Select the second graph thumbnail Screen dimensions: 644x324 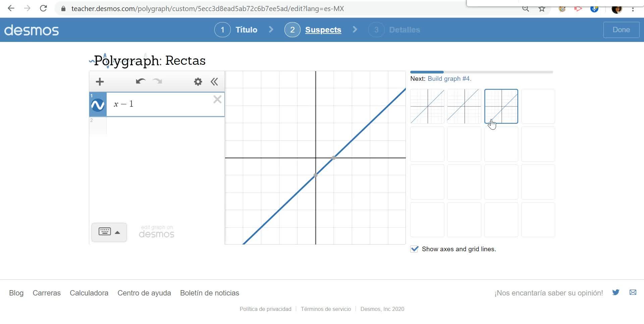tap(464, 106)
